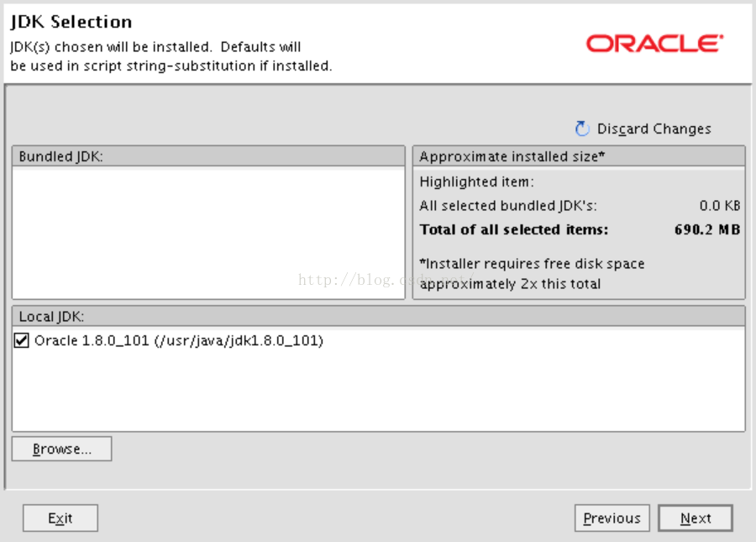756x542 pixels.
Task: Select the Oracle 1.8.0_101 (/usr/java/jdk1.8.0_101) entry text
Action: click(x=179, y=340)
